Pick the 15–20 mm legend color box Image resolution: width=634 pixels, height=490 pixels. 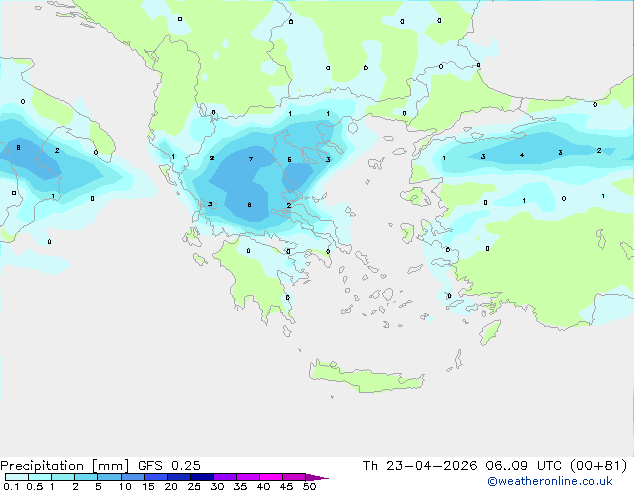click(156, 477)
